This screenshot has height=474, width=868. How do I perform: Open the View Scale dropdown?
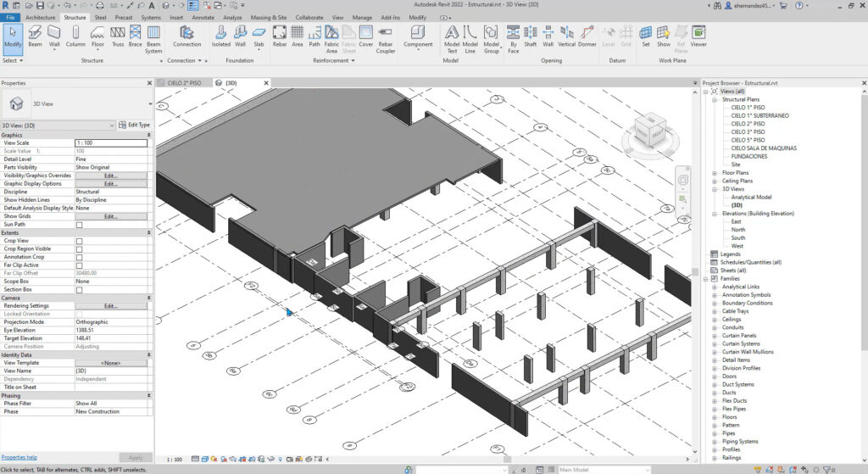tap(110, 143)
